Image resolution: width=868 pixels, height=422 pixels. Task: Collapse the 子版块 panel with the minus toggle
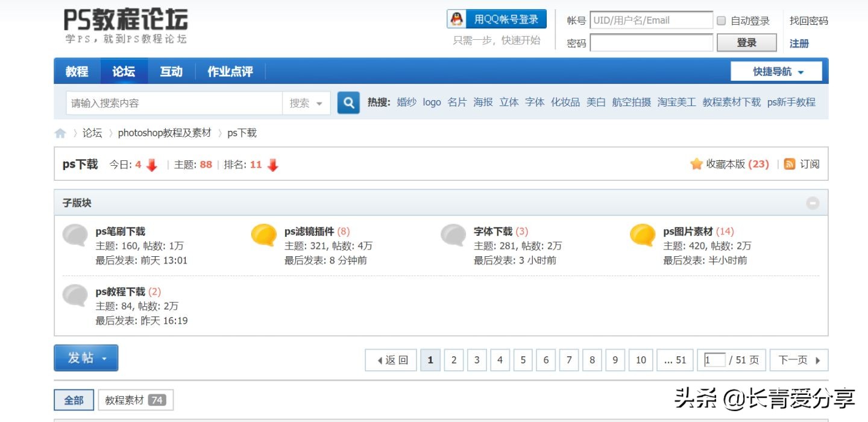click(x=813, y=203)
